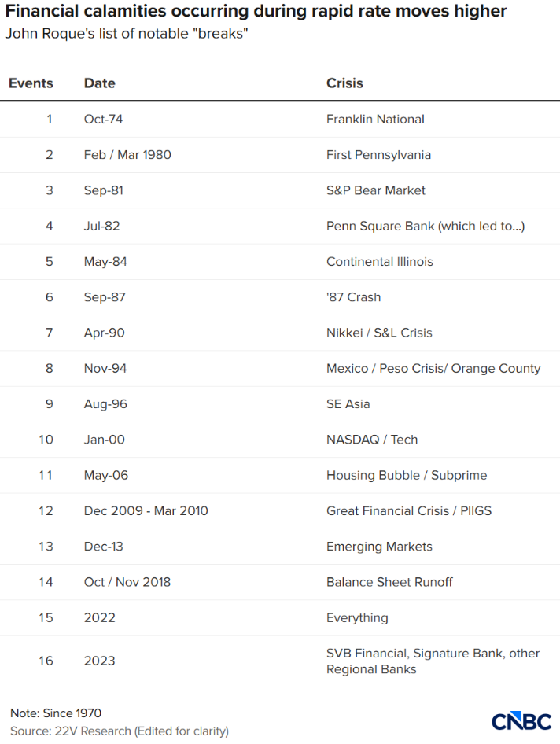This screenshot has height=744, width=560.
Task: Click the NASDAQ / Tech entry
Action: [372, 440]
